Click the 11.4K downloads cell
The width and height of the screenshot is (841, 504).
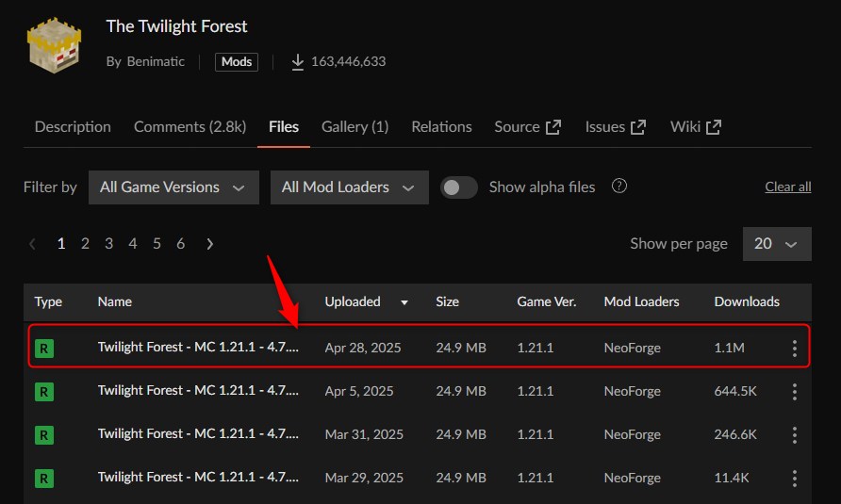pos(731,478)
